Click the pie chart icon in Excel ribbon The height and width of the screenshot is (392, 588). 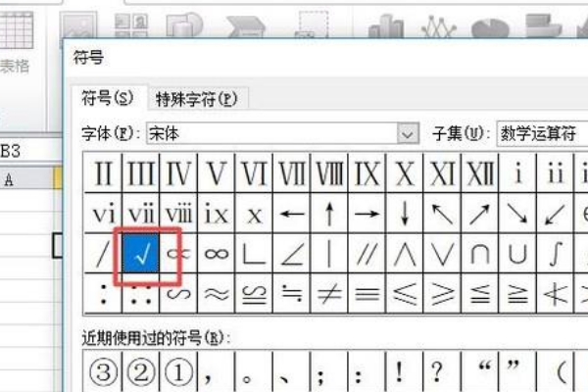(490, 27)
